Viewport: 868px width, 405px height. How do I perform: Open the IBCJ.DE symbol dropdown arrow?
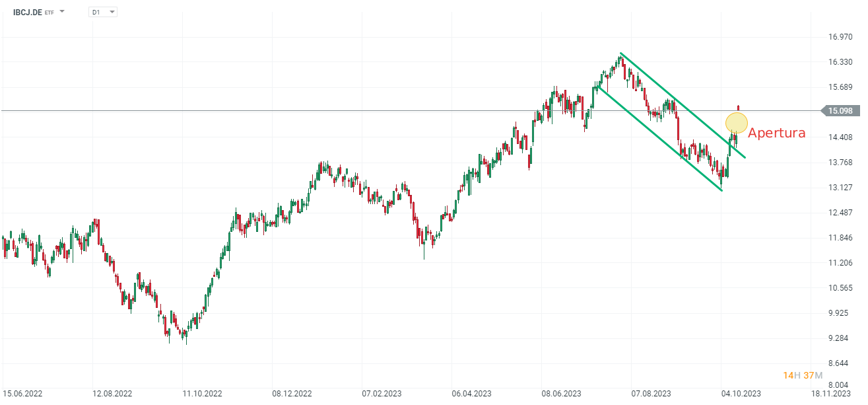[x=62, y=12]
